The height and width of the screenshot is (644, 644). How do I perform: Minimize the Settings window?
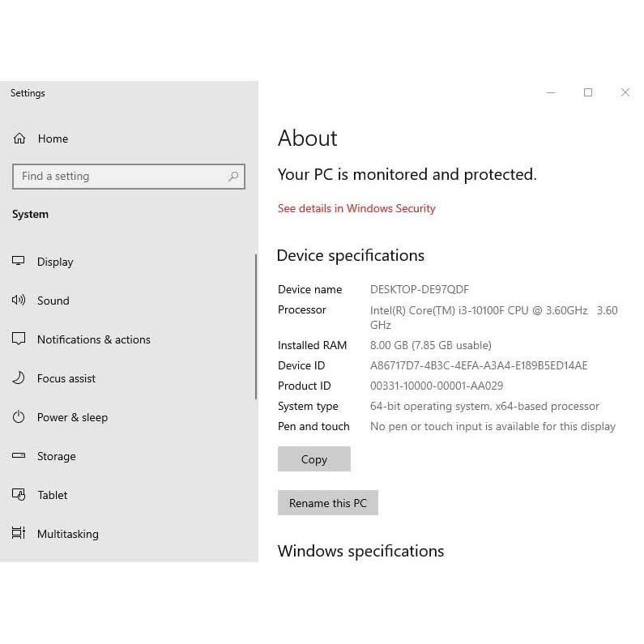coord(551,92)
